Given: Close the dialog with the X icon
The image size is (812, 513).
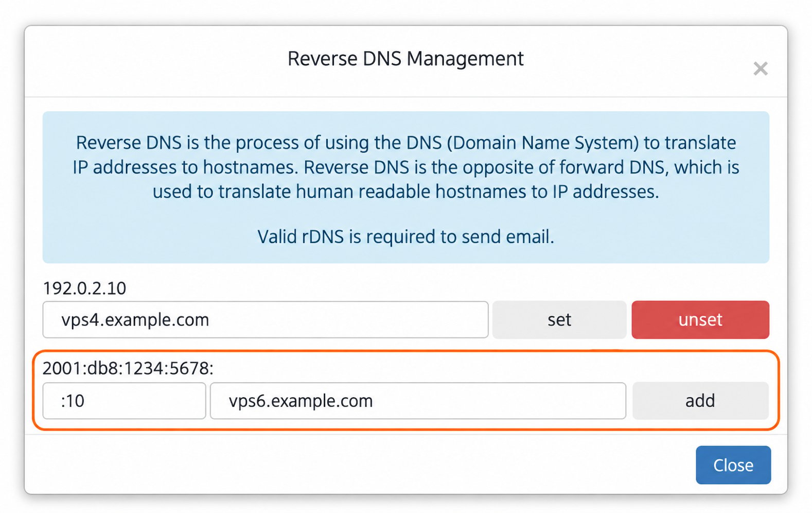Looking at the screenshot, I should point(760,69).
